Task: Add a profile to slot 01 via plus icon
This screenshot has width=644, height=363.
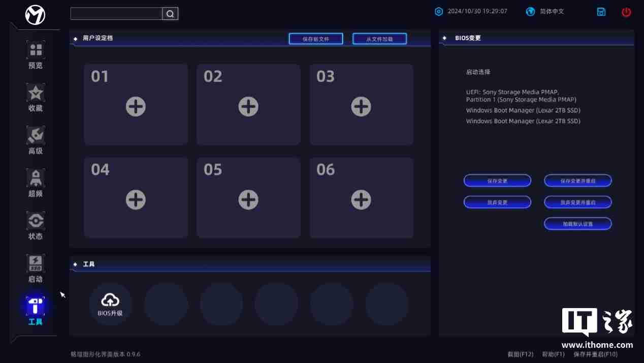Action: coord(136,106)
